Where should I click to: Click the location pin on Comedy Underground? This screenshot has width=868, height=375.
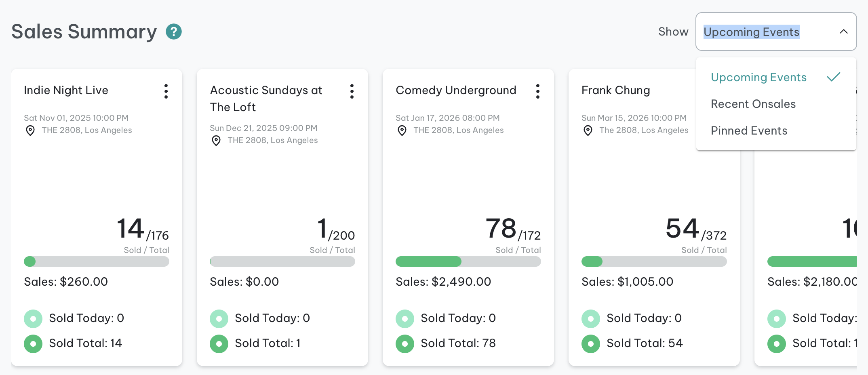tap(402, 131)
